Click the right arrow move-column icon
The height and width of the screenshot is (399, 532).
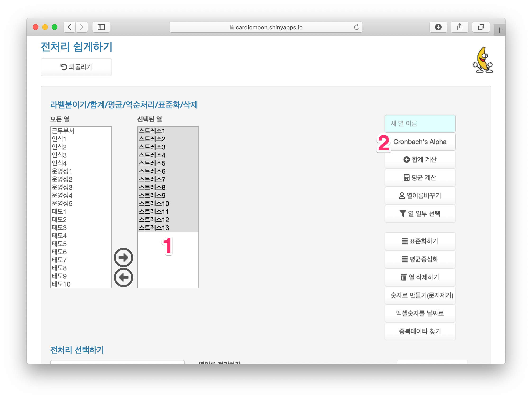[123, 257]
